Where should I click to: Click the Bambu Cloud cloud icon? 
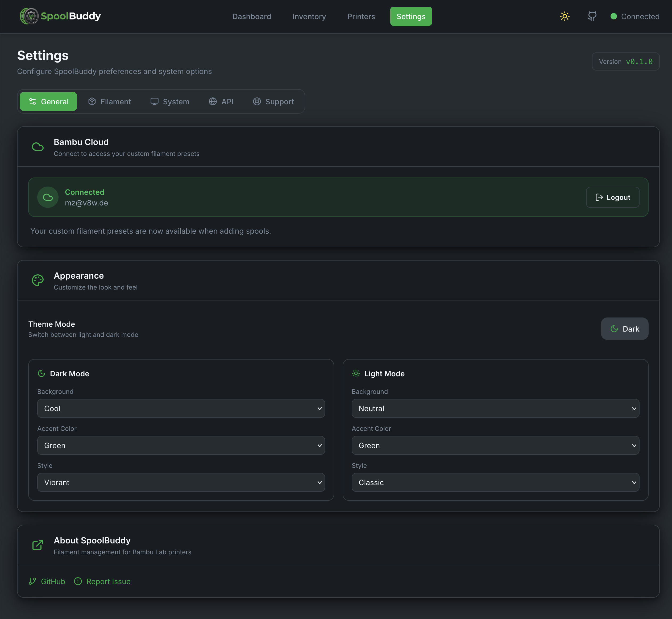coord(38,146)
